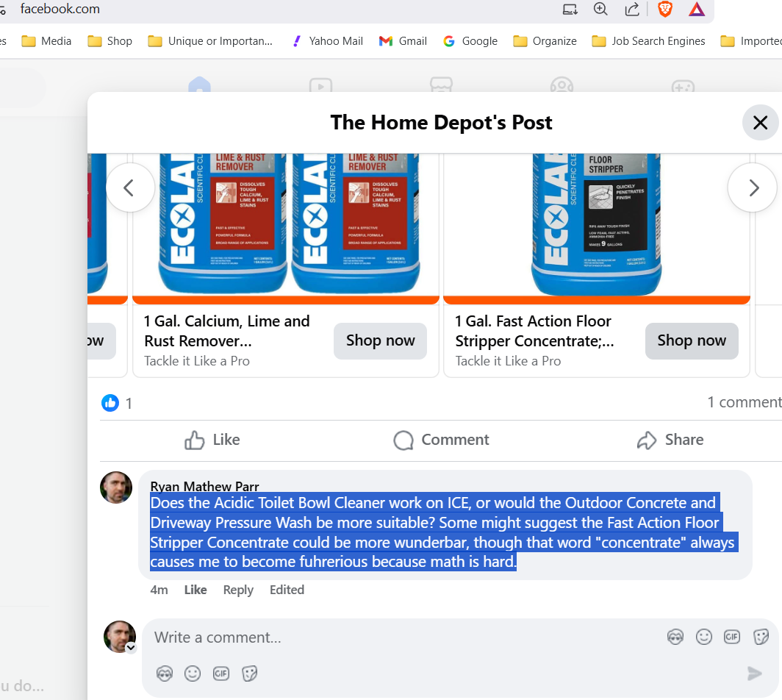
Task: Insert avatar sticker from lower comment toolbar
Action: point(165,674)
